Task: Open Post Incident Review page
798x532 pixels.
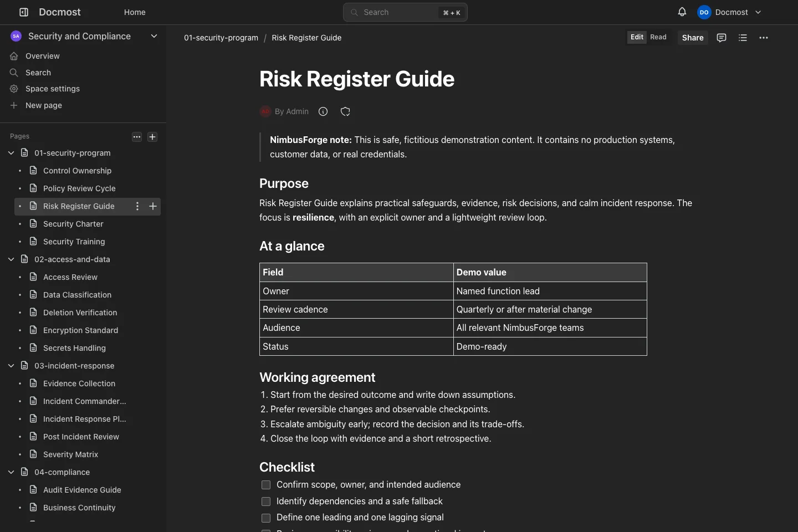Action: (x=81, y=437)
